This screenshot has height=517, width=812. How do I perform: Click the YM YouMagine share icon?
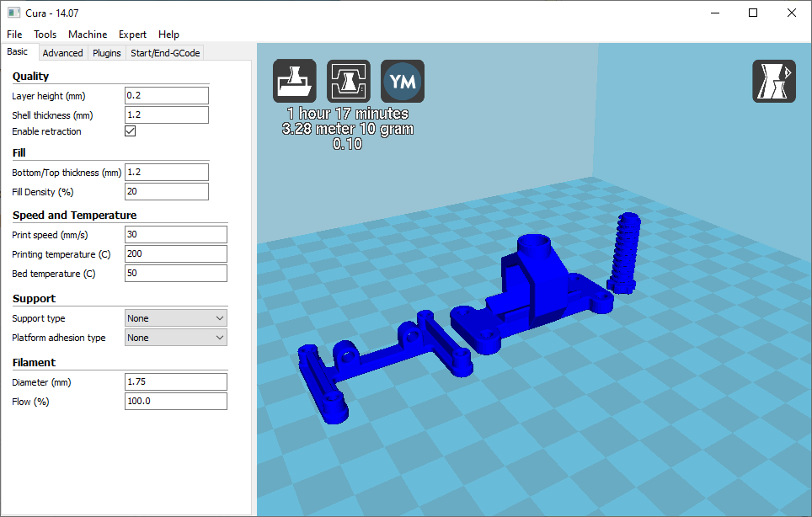(x=403, y=81)
